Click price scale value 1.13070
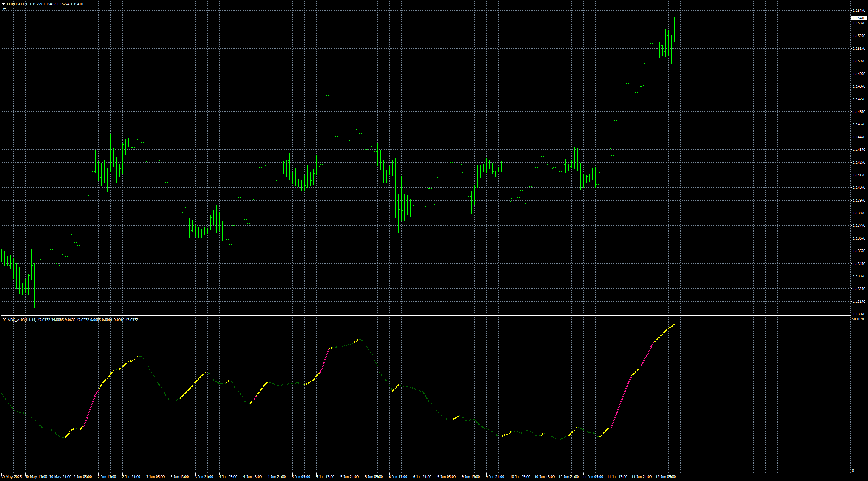Image resolution: width=868 pixels, height=481 pixels. 859,314
